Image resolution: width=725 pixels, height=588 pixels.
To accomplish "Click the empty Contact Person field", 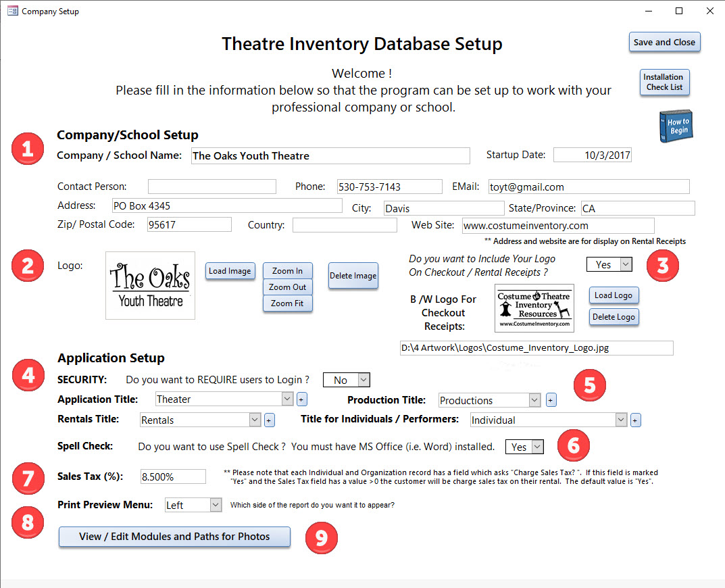I will (211, 187).
